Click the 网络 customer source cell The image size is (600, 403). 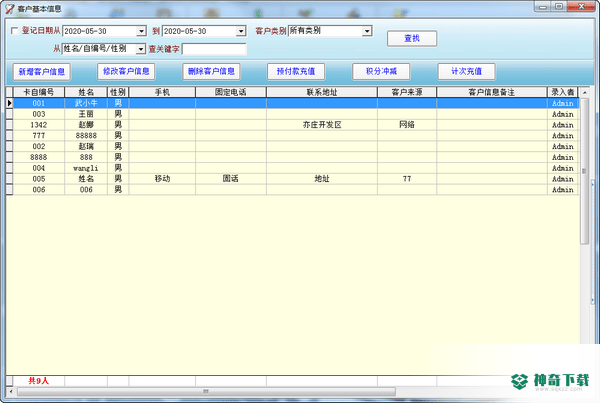[x=407, y=125]
